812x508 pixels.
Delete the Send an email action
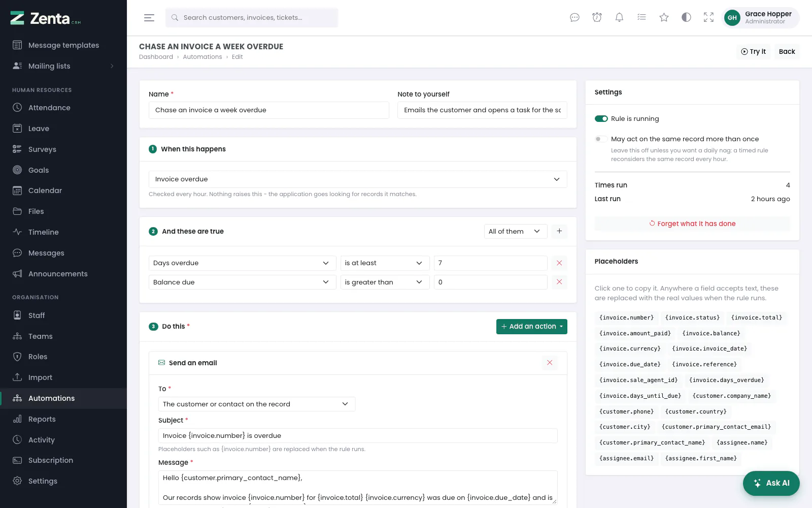[x=550, y=363]
